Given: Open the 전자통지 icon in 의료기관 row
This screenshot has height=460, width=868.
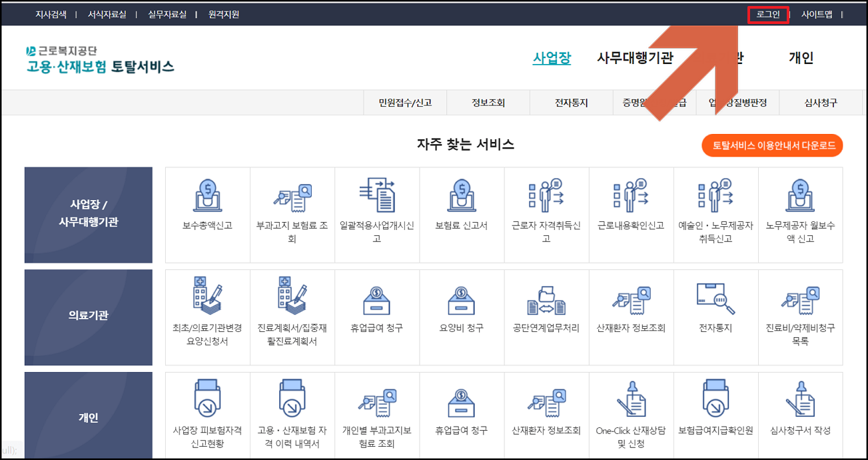Looking at the screenshot, I should [x=715, y=317].
